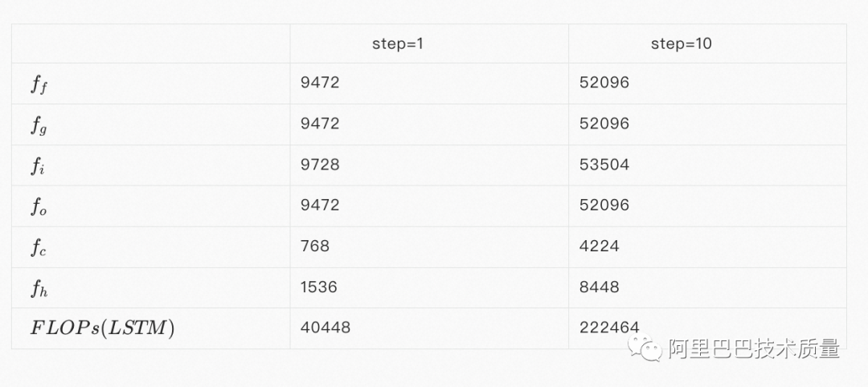Select the step=10 column header

click(681, 43)
